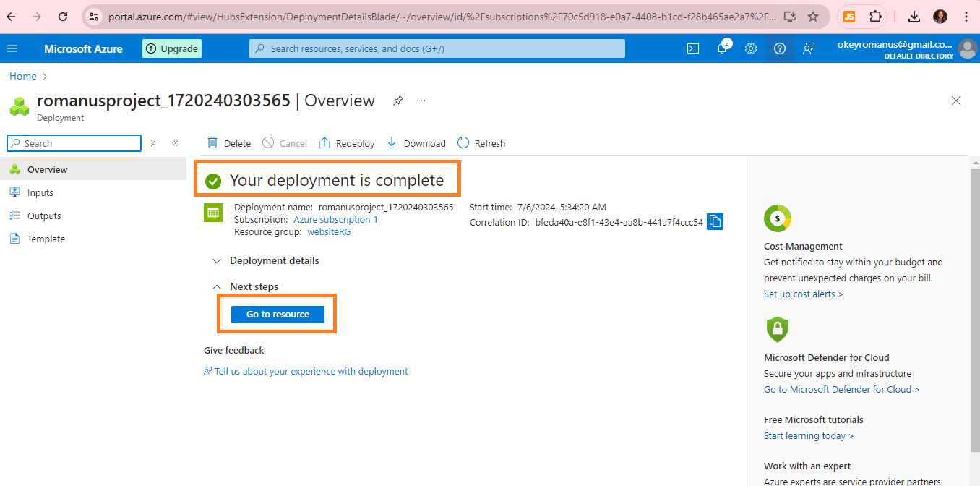Click the Upgrade button
Image resolution: width=980 pixels, height=486 pixels.
coord(172,48)
